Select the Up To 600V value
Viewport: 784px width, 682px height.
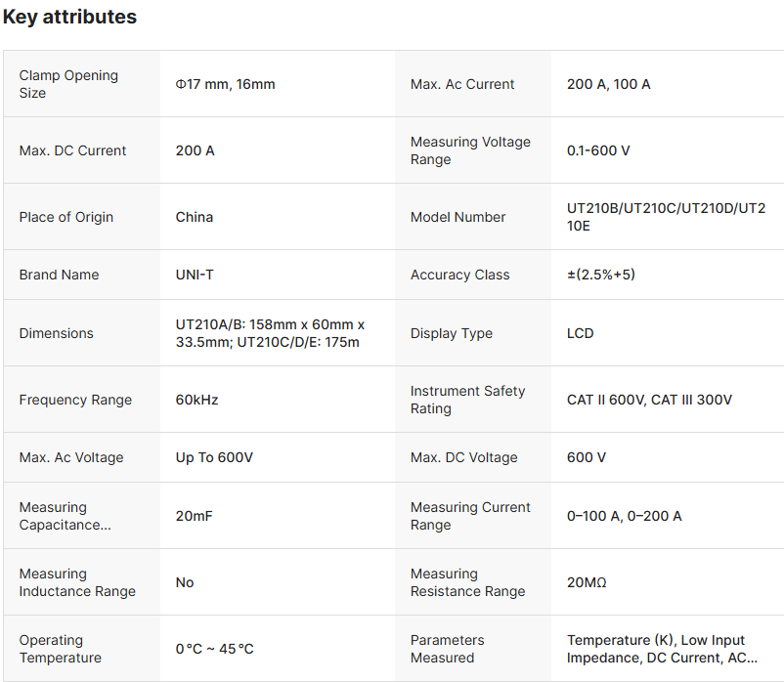pyautogui.click(x=214, y=457)
